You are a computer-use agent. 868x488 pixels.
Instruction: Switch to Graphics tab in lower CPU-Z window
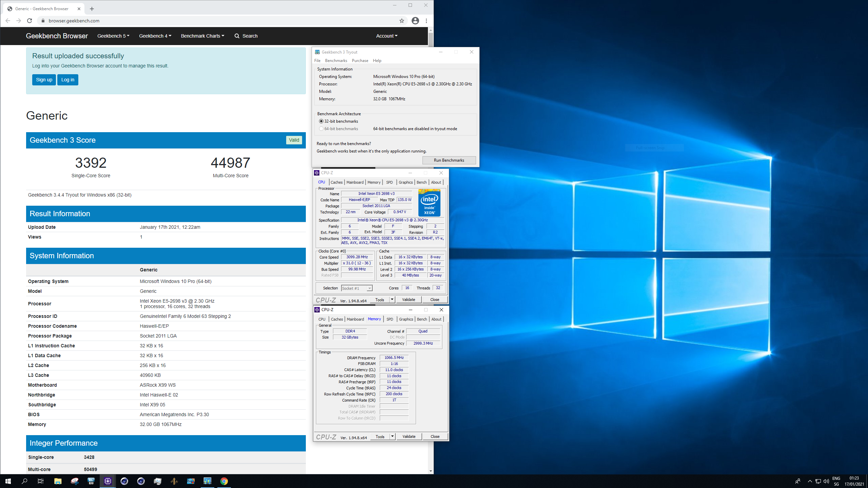click(406, 319)
